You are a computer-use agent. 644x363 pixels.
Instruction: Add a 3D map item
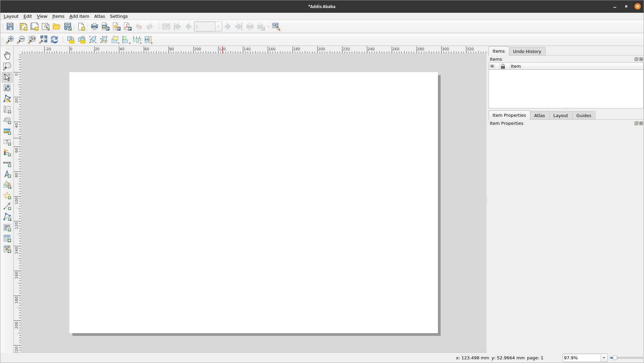[7, 120]
